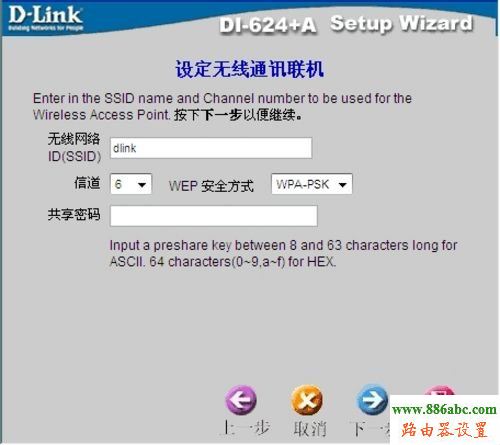Image resolution: width=500 pixels, height=445 pixels.
Task: Click the partially hidden pink exit icon
Action: pyautogui.click(x=439, y=390)
